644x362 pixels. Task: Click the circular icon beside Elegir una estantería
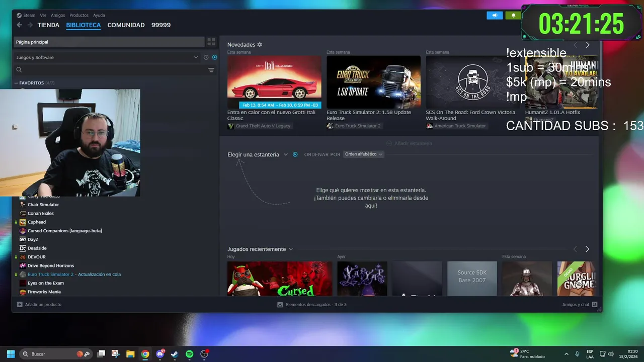[295, 154]
